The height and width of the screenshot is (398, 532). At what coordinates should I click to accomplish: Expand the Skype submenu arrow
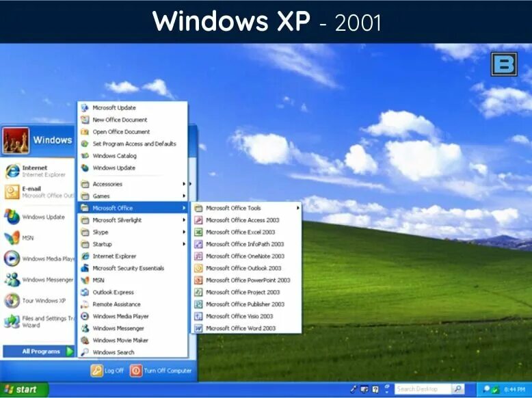[x=183, y=232]
